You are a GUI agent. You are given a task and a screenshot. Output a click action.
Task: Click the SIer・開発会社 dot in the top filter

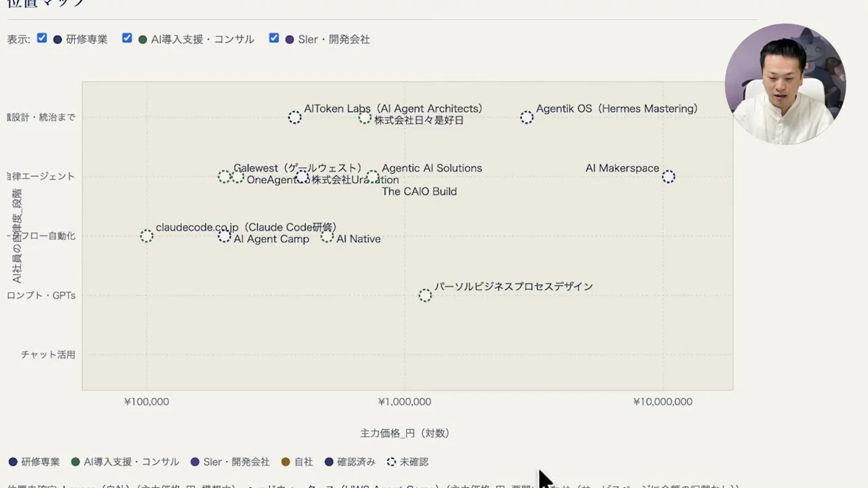tap(290, 39)
